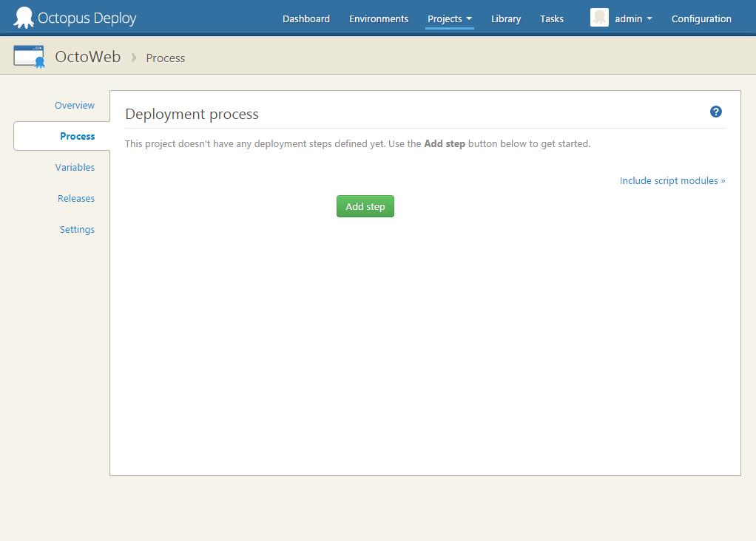The width and height of the screenshot is (756, 541).
Task: Click the OctoWeb project icon
Action: pyautogui.click(x=29, y=55)
